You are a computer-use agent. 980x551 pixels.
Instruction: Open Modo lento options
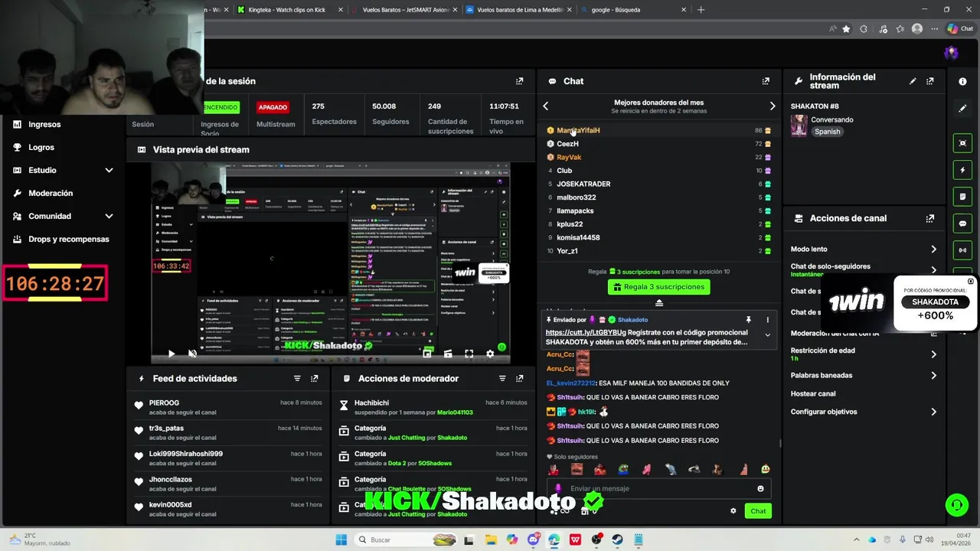pos(864,249)
